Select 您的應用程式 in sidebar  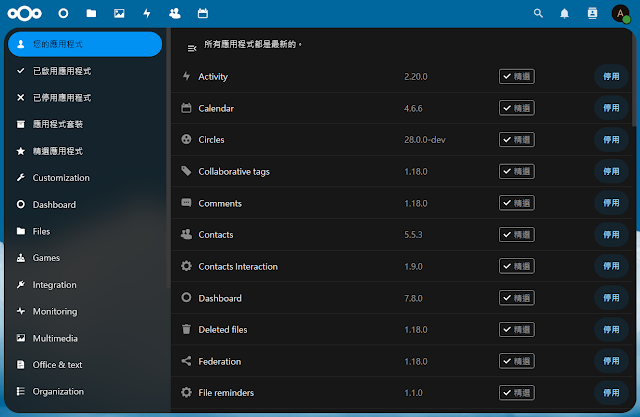pos(85,44)
